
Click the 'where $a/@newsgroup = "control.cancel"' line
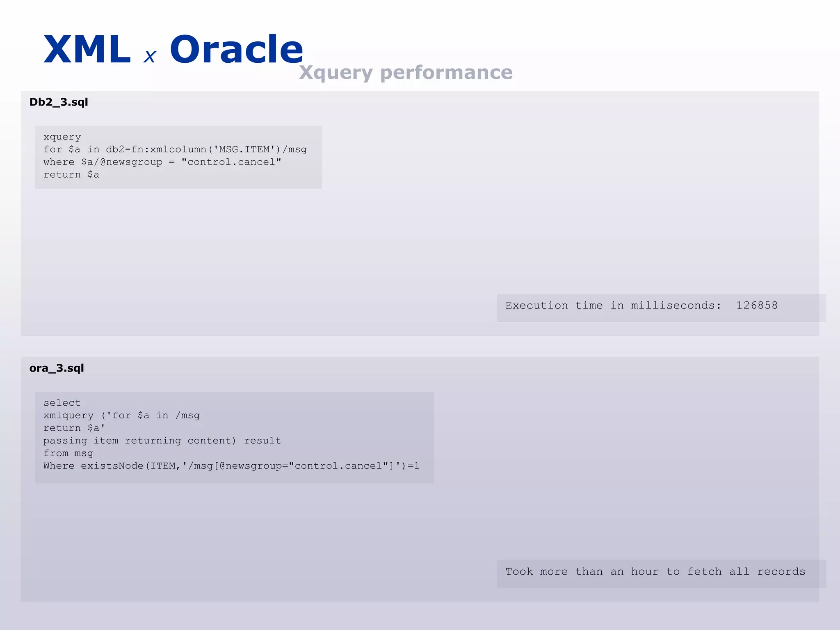pos(162,162)
